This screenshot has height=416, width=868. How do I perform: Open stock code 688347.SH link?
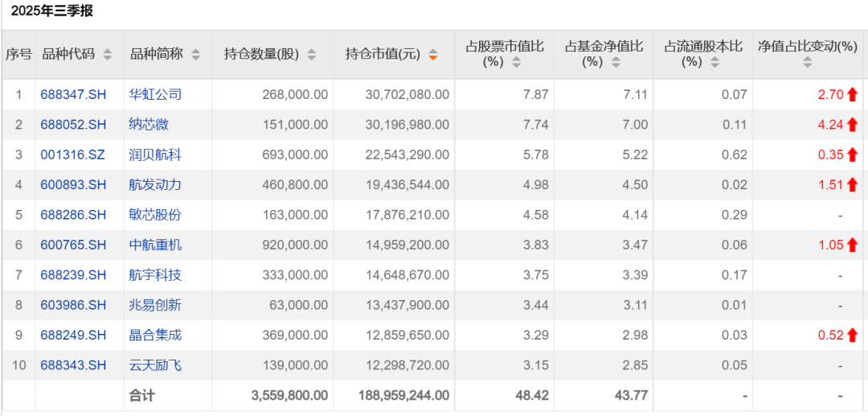click(x=73, y=95)
